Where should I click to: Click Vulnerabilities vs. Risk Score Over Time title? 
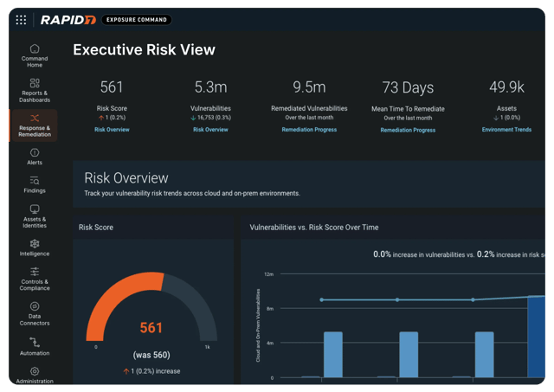pos(313,228)
